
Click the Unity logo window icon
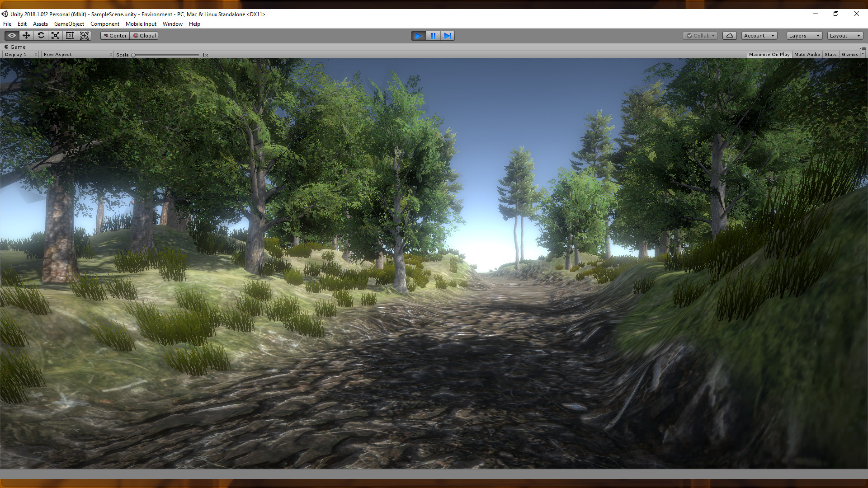5,14
